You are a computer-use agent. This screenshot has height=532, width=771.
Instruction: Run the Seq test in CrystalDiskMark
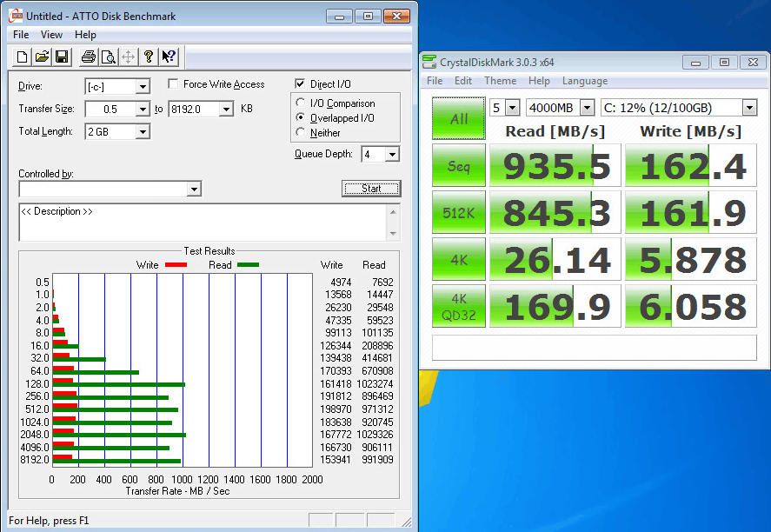pos(459,165)
